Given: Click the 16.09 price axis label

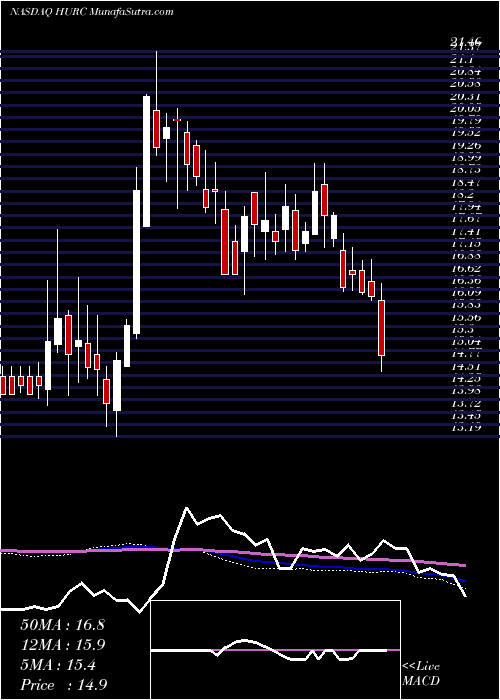Looking at the screenshot, I should click(465, 293).
